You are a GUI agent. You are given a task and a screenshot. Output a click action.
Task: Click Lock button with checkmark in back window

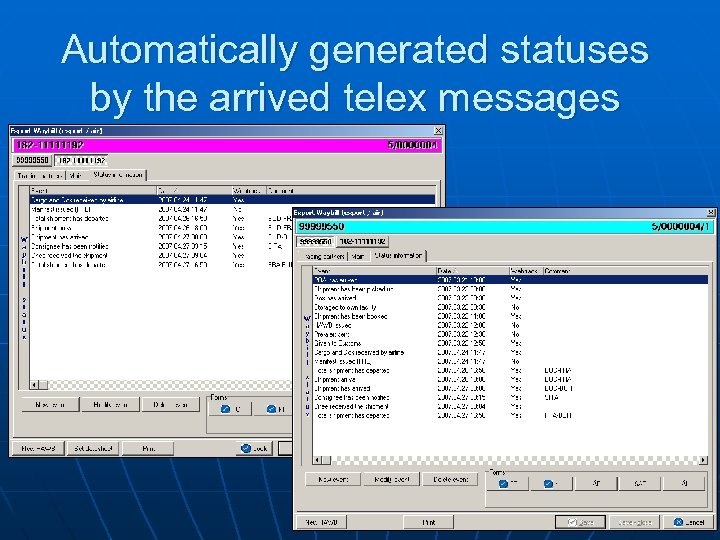coord(255,448)
